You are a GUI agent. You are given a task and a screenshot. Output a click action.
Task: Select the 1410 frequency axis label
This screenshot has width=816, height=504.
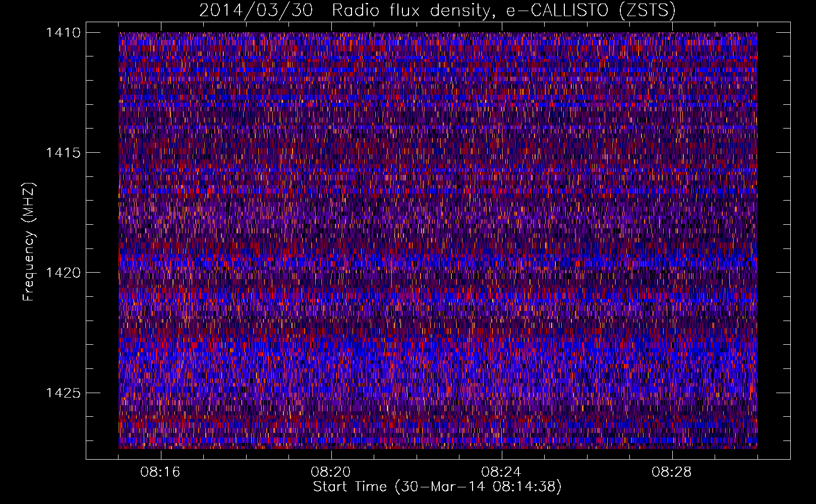click(x=63, y=33)
